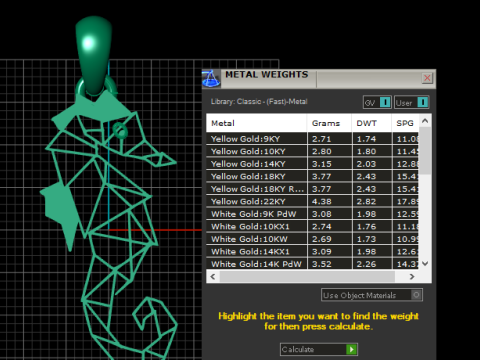Toggle the GV library switch
Viewport: 480px width, 360px height.
pyautogui.click(x=377, y=102)
